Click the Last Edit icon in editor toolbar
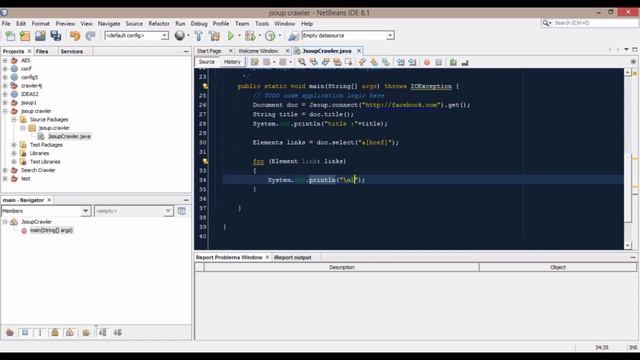The width and height of the screenshot is (640, 360). [255, 62]
